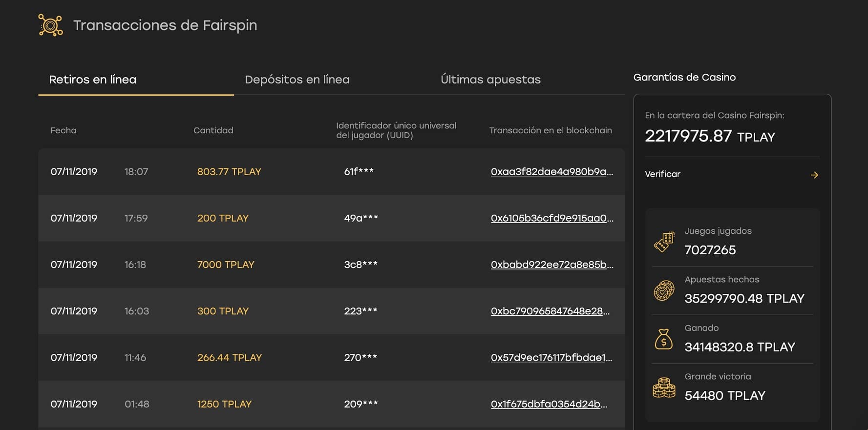Click the Transacciones de Fairspin title
Image resolution: width=868 pixels, height=430 pixels.
click(165, 25)
